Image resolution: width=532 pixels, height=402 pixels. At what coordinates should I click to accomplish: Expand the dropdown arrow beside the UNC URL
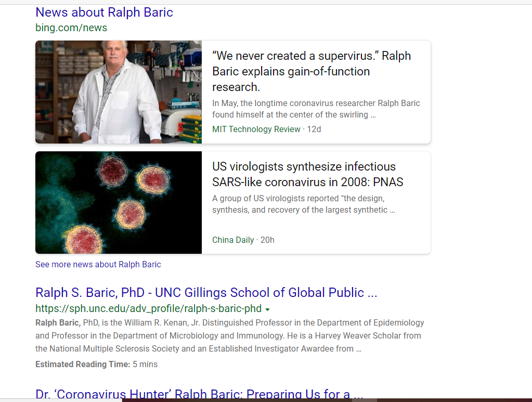pos(267,309)
